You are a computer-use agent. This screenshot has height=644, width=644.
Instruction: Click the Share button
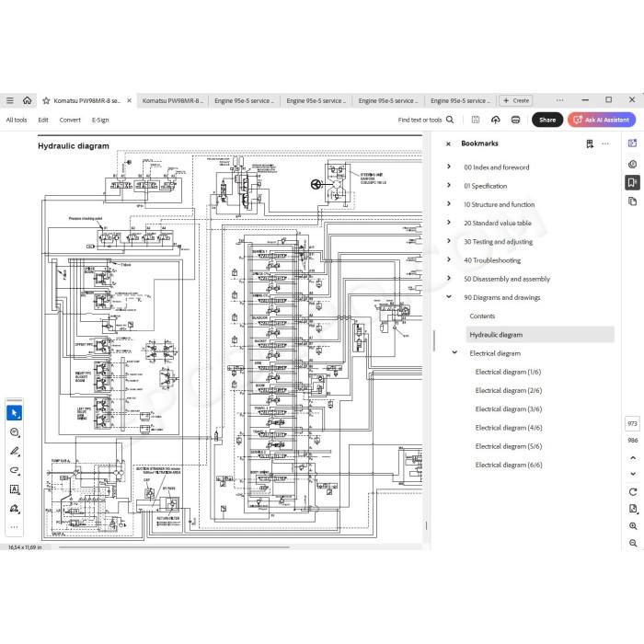(x=547, y=120)
